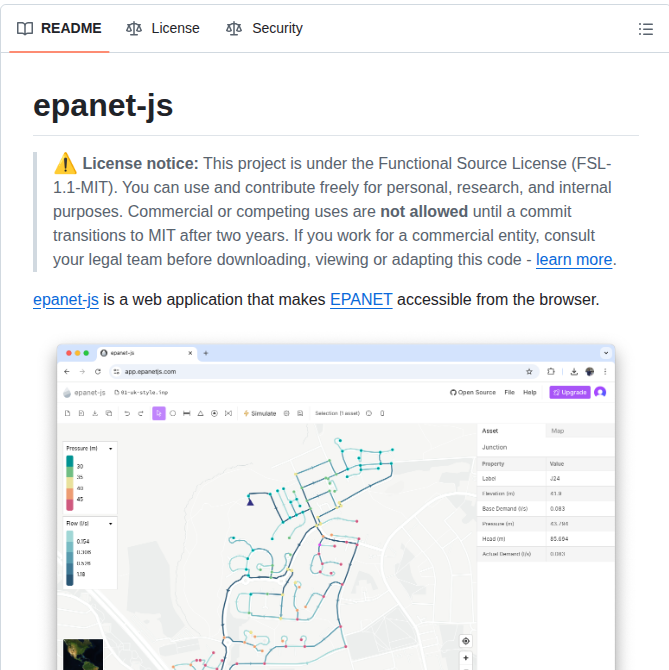Follow the 'learn more' license link

click(574, 259)
